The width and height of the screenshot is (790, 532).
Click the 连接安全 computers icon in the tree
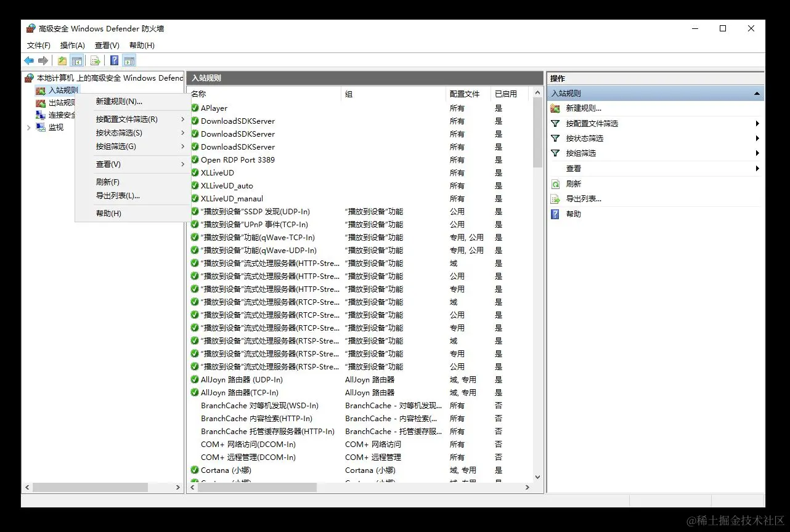tap(41, 115)
